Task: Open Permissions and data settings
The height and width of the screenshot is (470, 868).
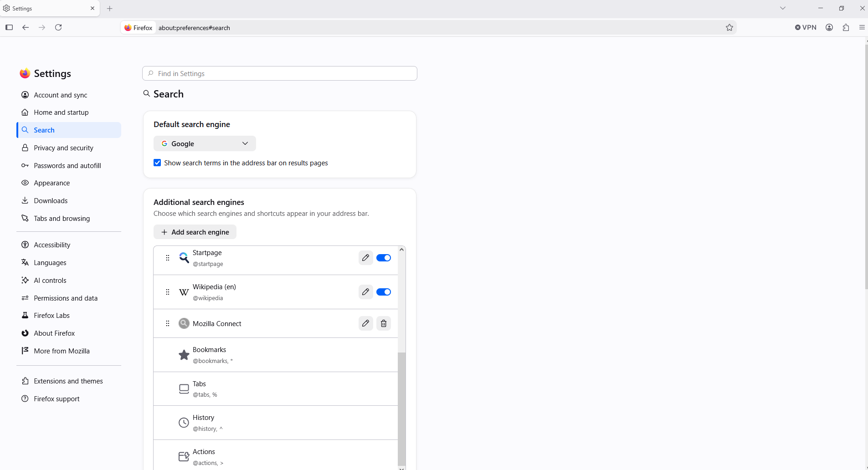Action: point(69,298)
